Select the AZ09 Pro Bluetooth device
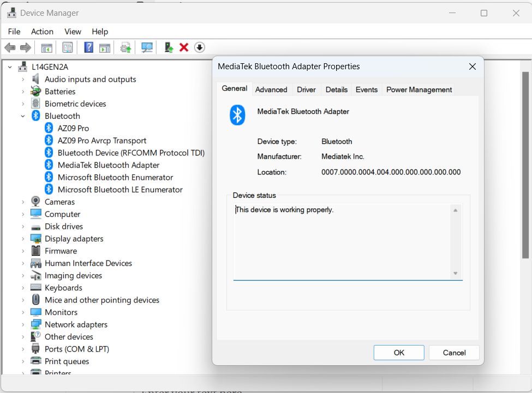This screenshot has width=532, height=393. point(73,129)
